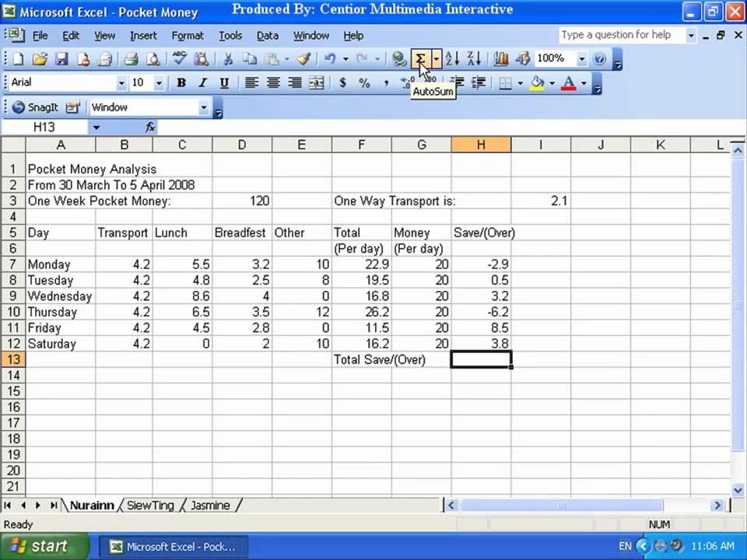
Task: Click the Sort Ascending A-Z icon
Action: click(452, 59)
